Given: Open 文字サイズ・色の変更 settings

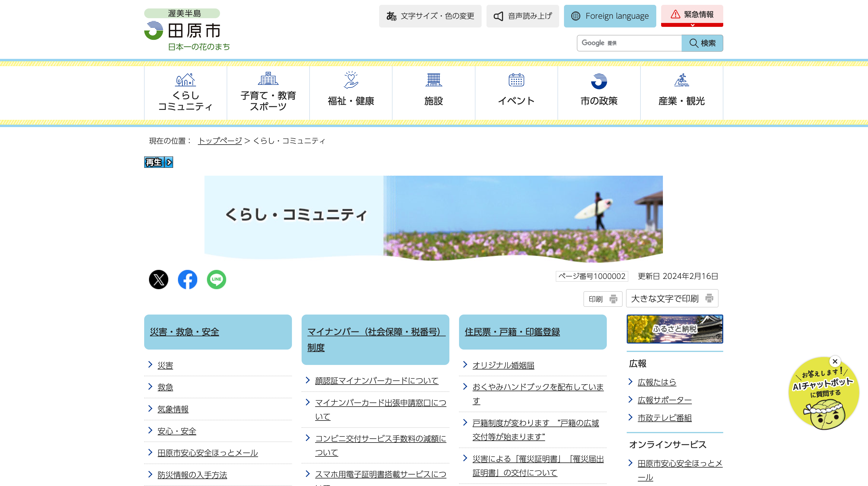Looking at the screenshot, I should (430, 16).
